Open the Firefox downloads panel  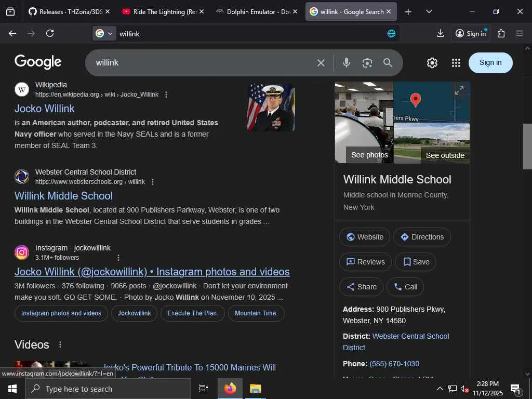tap(440, 33)
